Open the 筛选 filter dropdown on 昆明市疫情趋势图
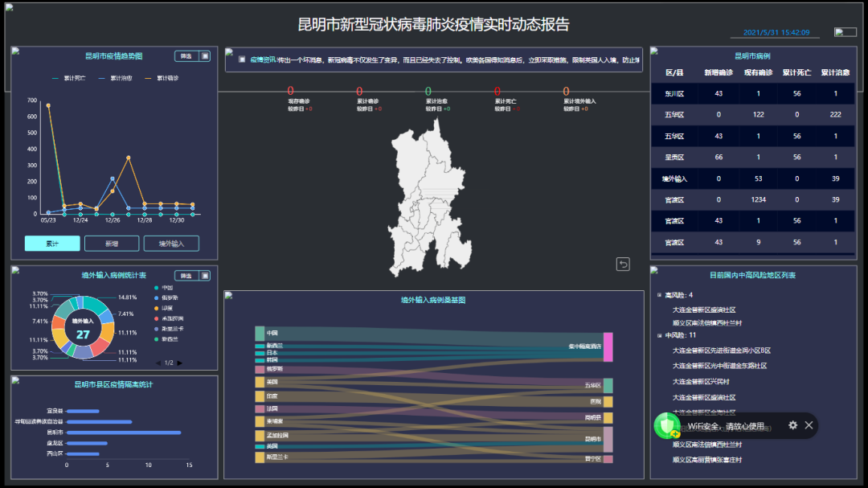868x488 pixels. tap(187, 55)
